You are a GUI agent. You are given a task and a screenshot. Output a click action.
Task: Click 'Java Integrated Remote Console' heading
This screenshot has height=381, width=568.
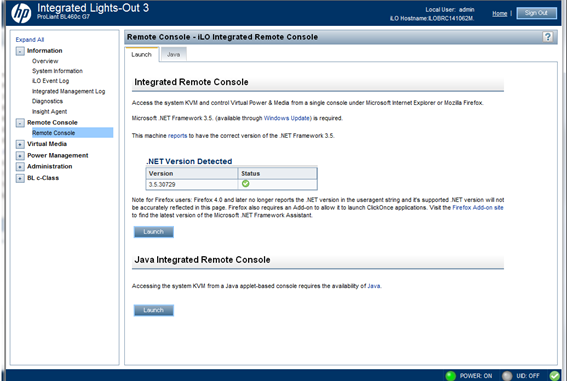tap(202, 260)
